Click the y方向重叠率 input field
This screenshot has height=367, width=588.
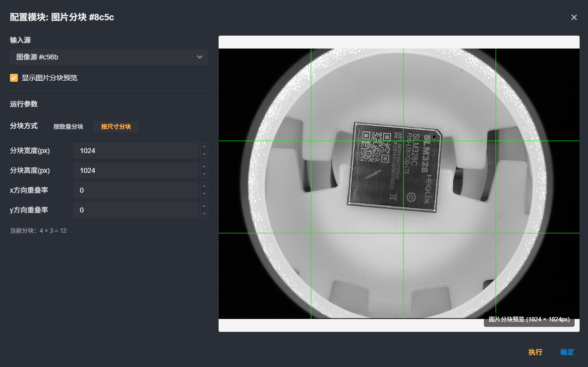pyautogui.click(x=136, y=210)
